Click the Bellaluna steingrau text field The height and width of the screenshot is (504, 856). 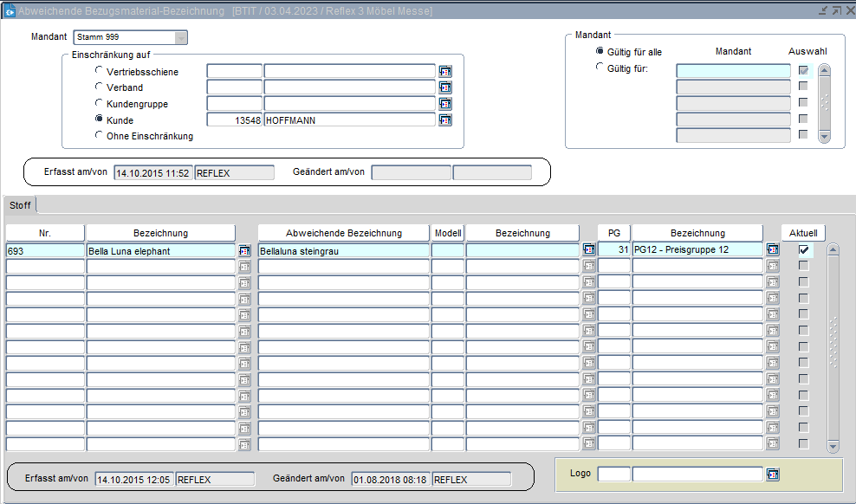coord(344,250)
